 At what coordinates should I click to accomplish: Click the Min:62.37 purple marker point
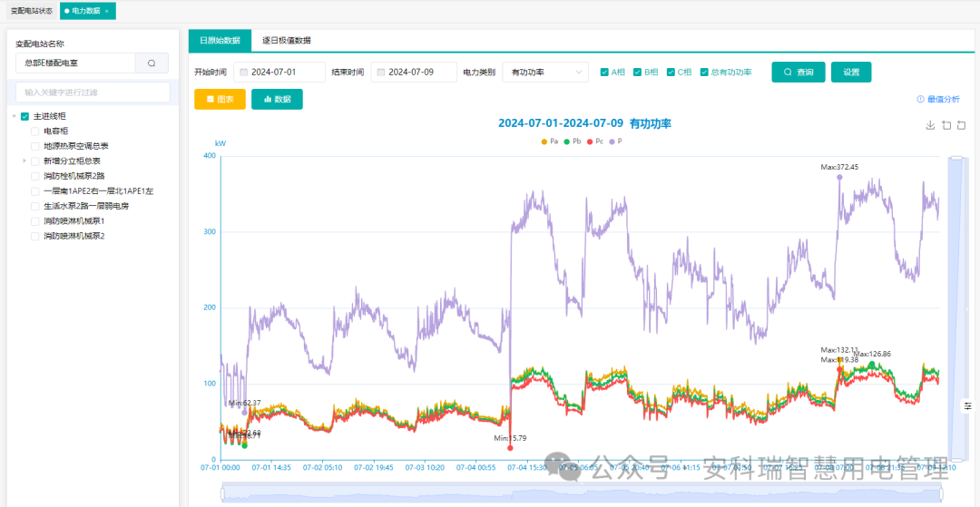(244, 413)
